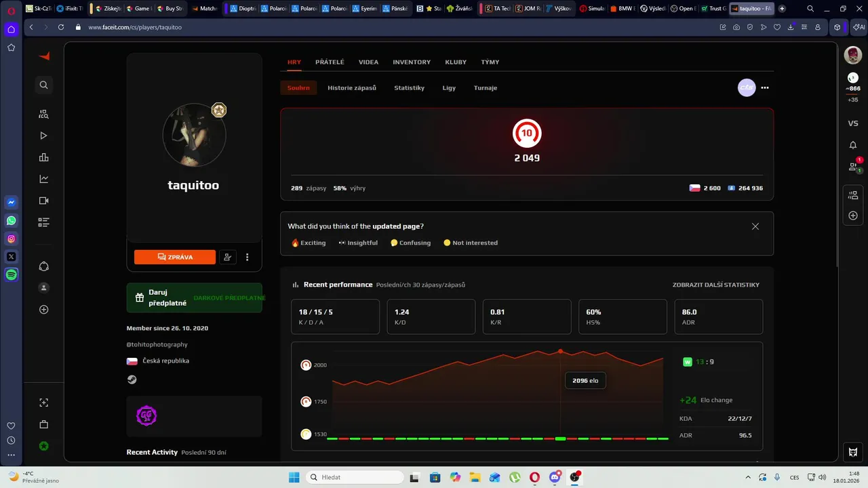This screenshot has height=488, width=868.
Task: Click the green star badge icon in sidebar
Action: coord(44,446)
